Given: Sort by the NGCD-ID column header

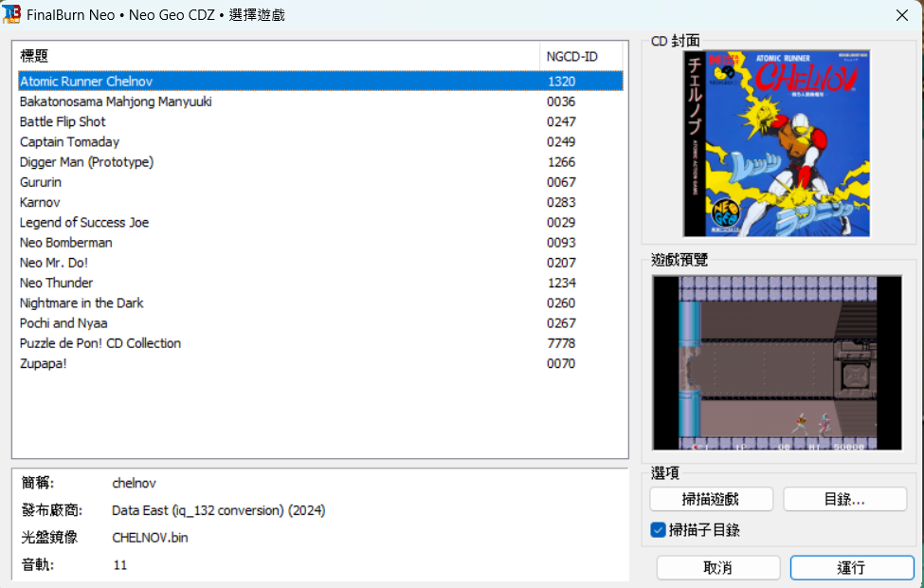Looking at the screenshot, I should pyautogui.click(x=580, y=56).
